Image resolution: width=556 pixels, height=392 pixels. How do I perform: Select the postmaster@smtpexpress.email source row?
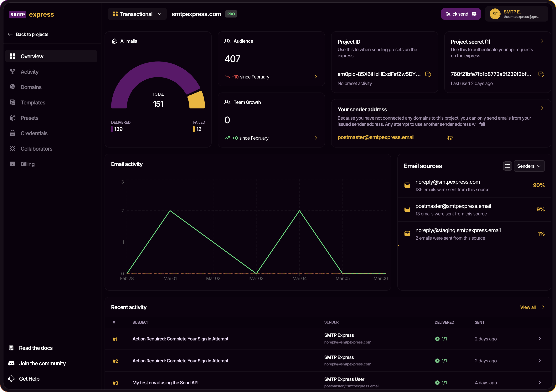point(474,209)
